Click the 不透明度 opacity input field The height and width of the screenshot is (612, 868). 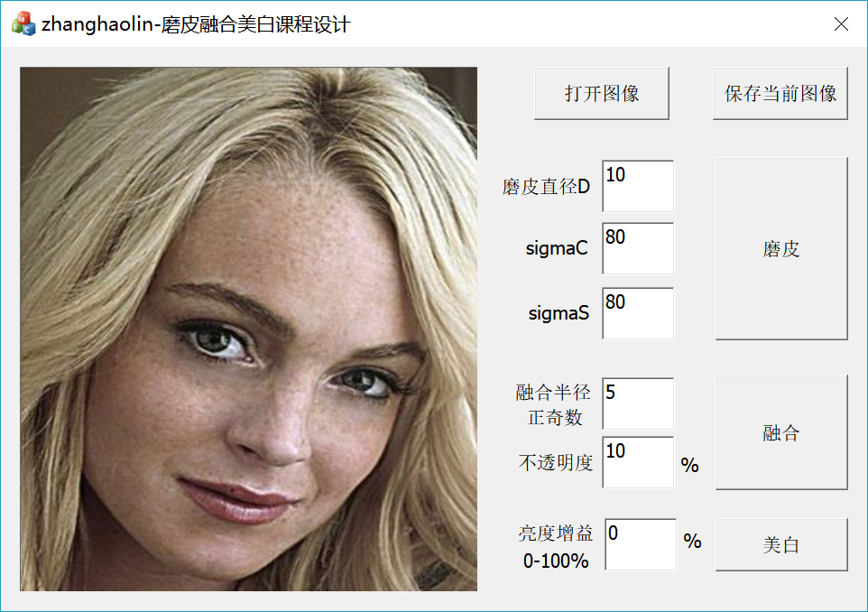[638, 462]
